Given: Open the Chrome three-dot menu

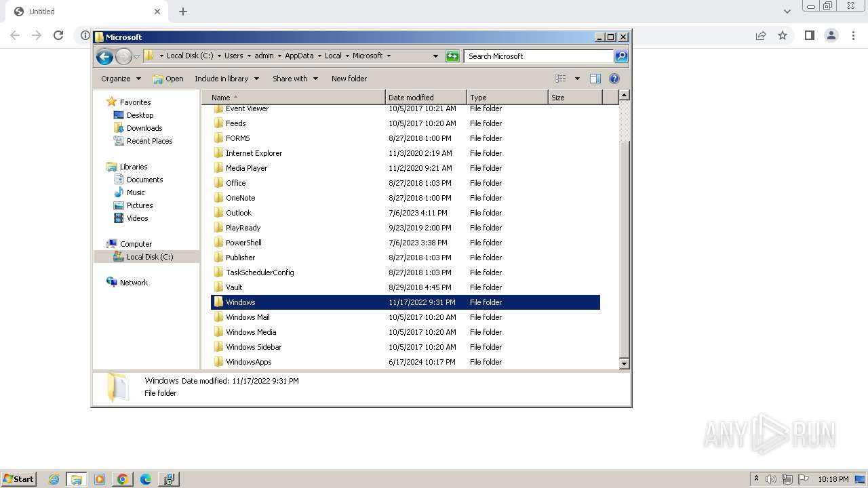Looking at the screenshot, I should [853, 35].
